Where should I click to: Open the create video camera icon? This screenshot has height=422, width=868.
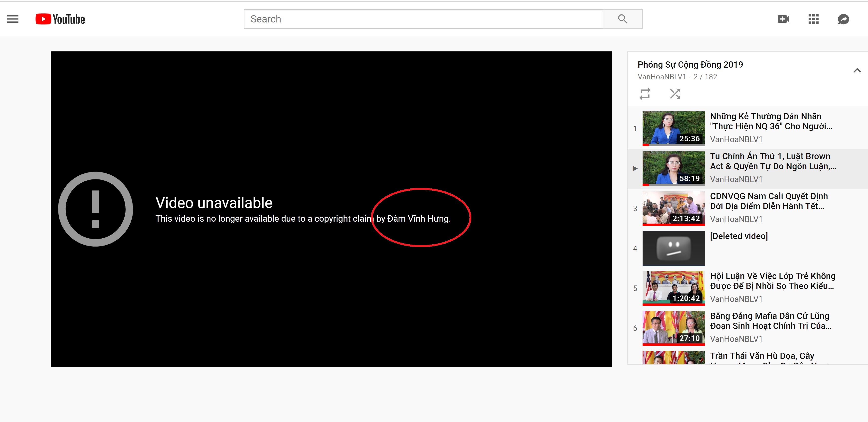point(783,19)
